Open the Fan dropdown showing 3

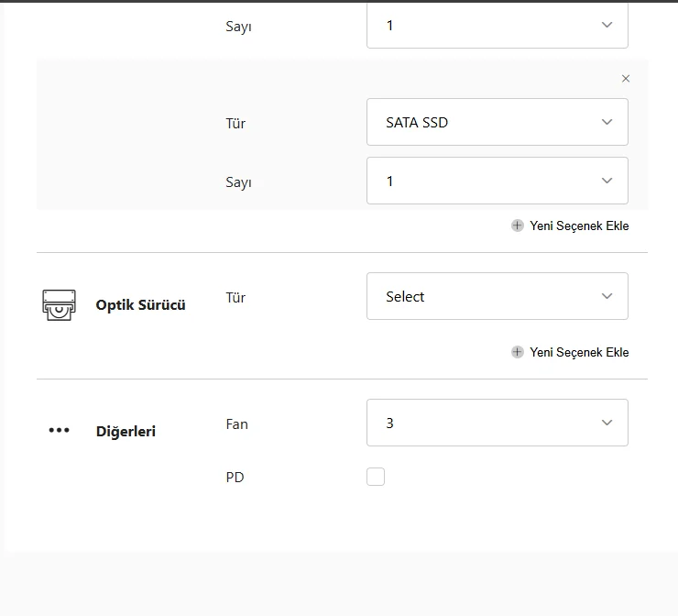[497, 423]
